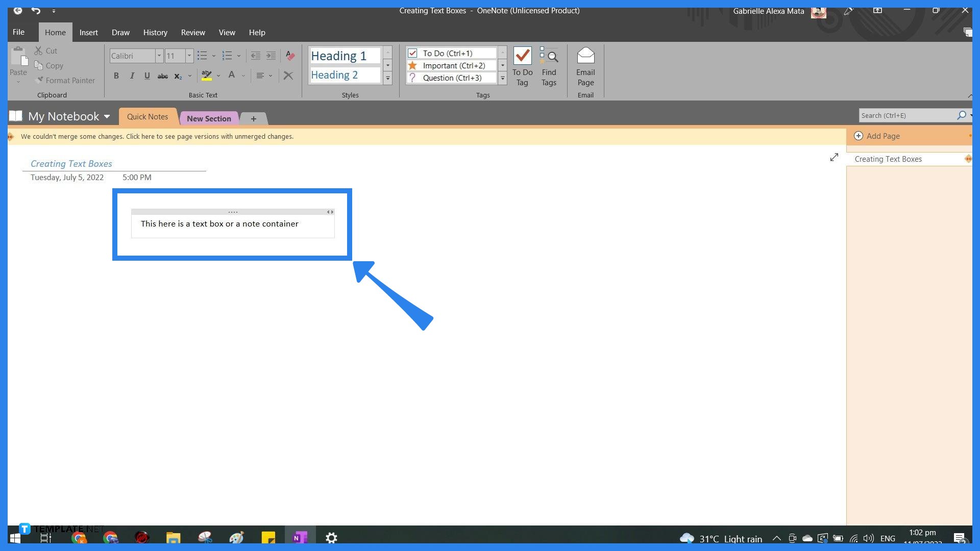
Task: Click the Email Page icon
Action: pyautogui.click(x=585, y=65)
